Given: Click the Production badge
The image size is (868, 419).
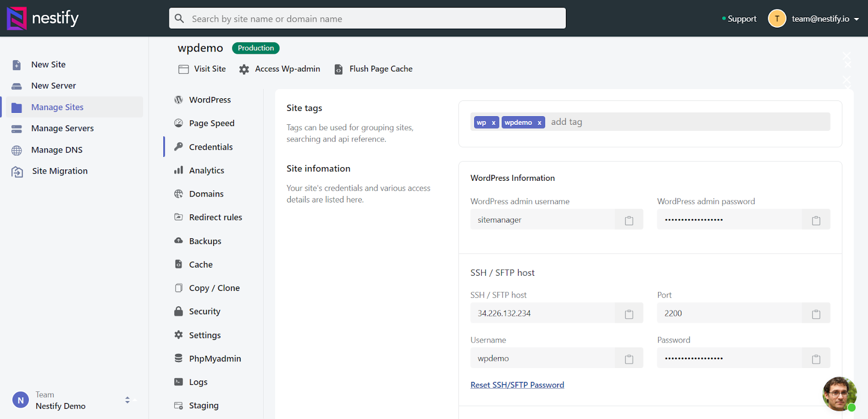Looking at the screenshot, I should pyautogui.click(x=256, y=48).
